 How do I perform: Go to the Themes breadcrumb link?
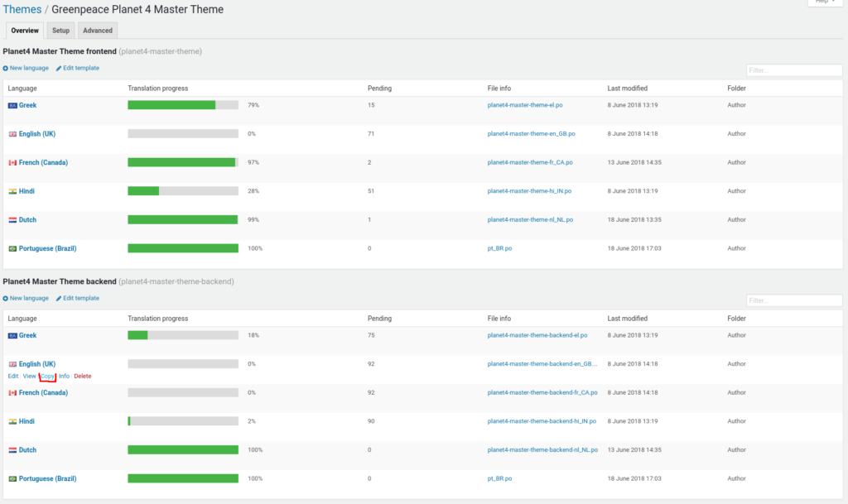22,9
